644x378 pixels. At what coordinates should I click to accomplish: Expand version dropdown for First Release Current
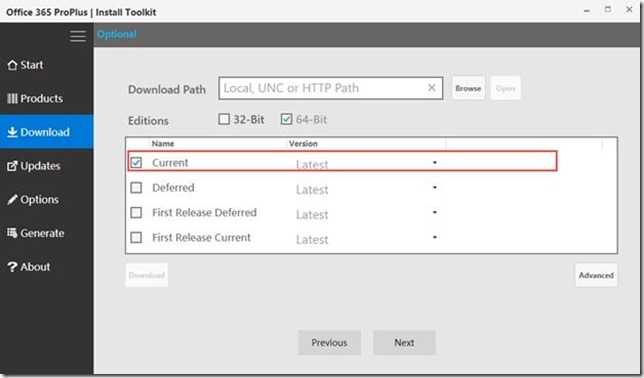click(435, 237)
